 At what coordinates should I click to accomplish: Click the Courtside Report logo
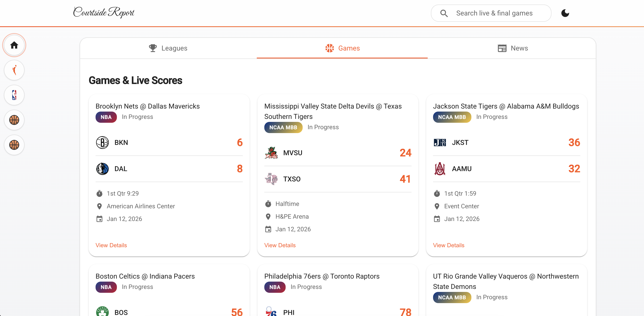pos(104,12)
